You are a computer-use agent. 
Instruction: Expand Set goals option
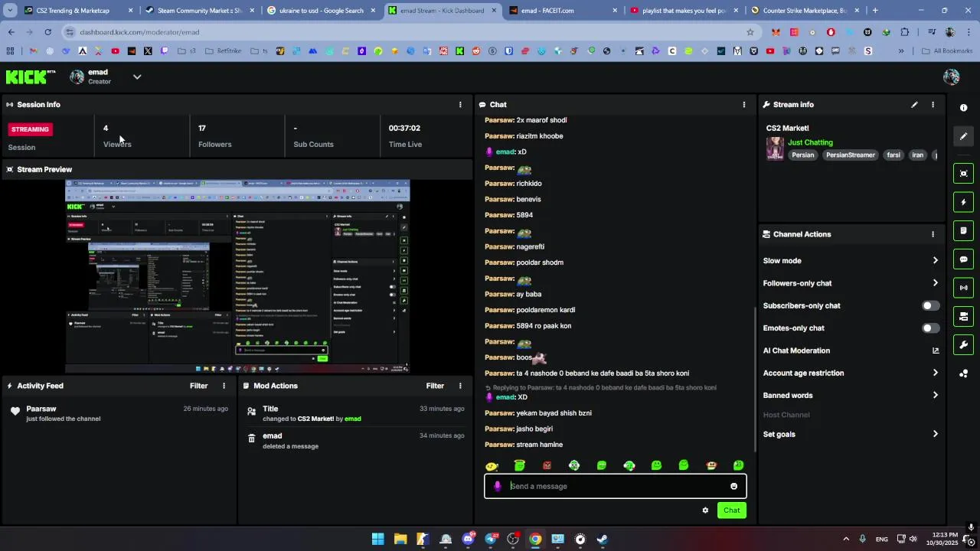tap(935, 434)
